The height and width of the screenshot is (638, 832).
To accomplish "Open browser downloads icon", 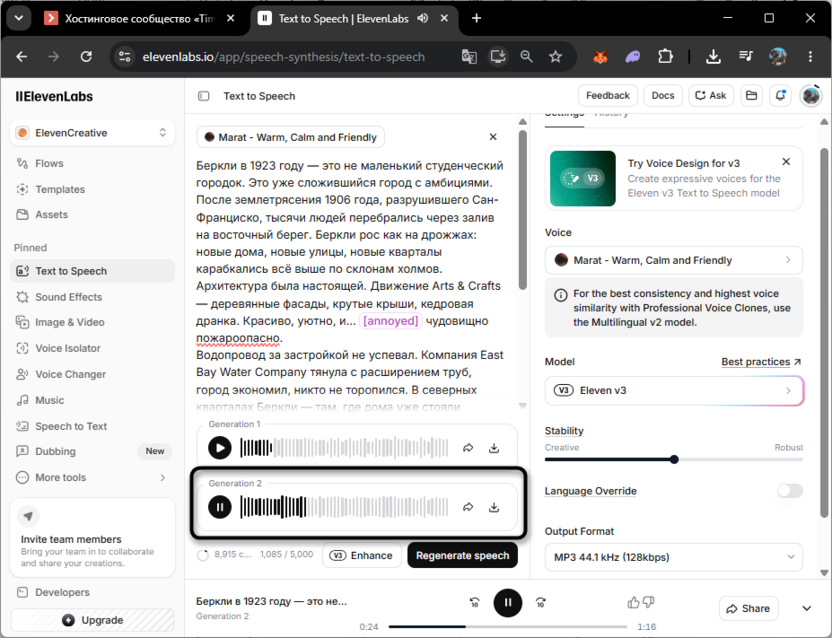I will (x=713, y=56).
